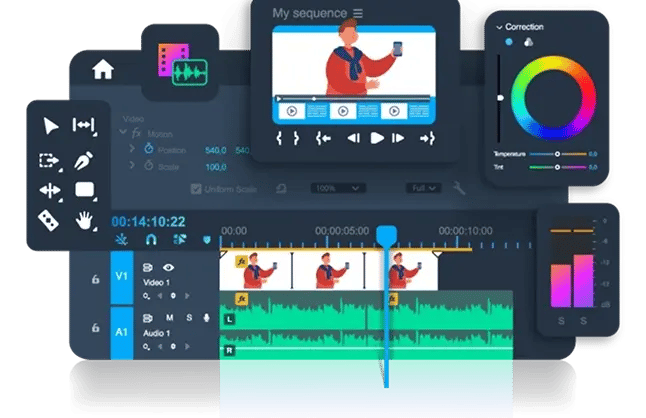Collapse the Motion effect group
This screenshot has width=646, height=418.
(123, 132)
